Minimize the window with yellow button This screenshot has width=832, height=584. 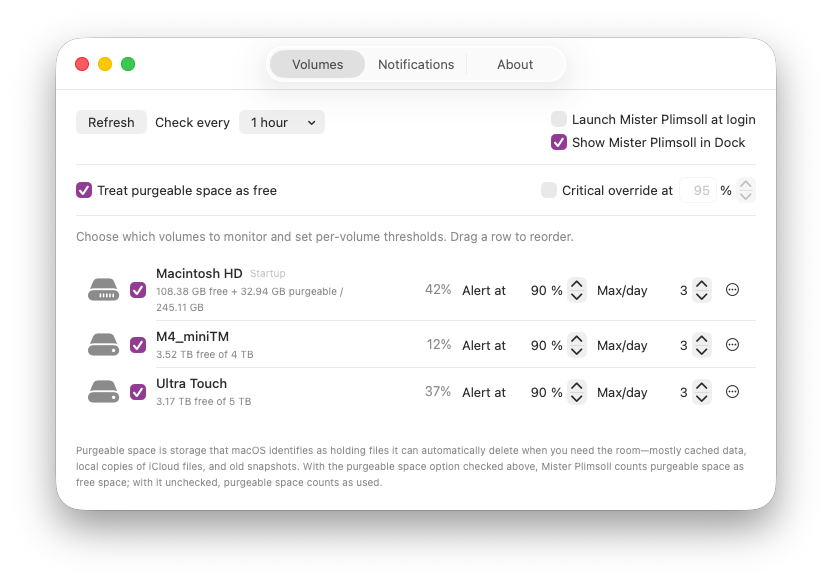click(x=105, y=64)
